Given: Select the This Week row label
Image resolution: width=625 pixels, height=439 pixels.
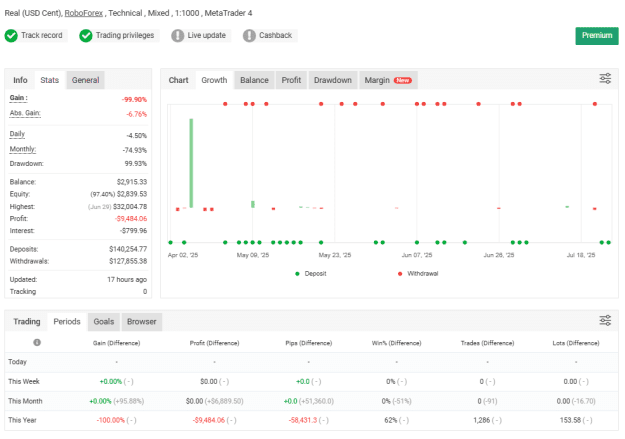Looking at the screenshot, I should (x=24, y=381).
